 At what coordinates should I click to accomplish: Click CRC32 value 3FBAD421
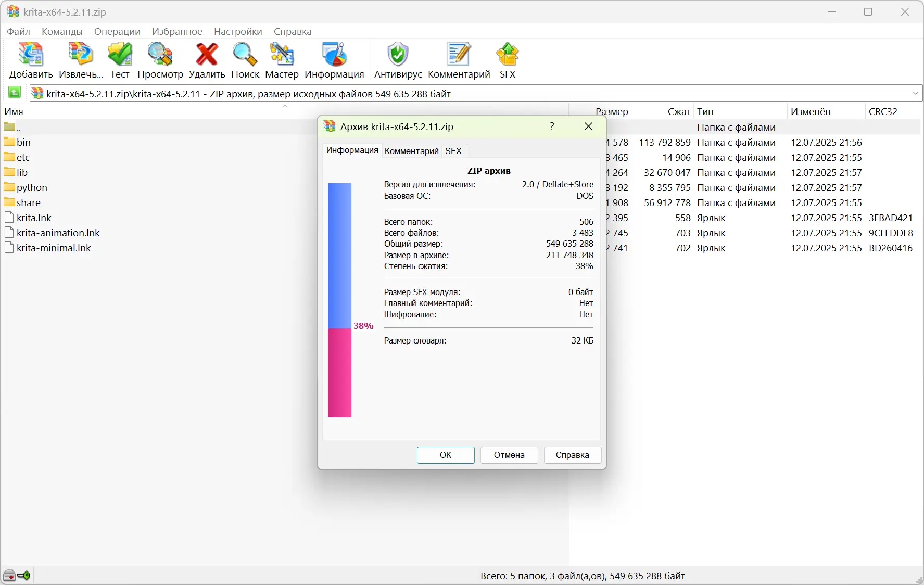coord(891,218)
